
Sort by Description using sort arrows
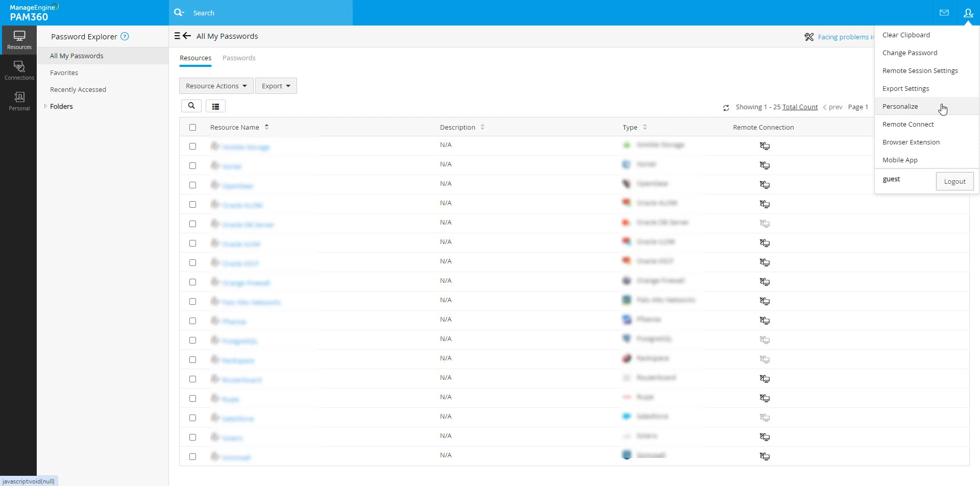pos(482,127)
